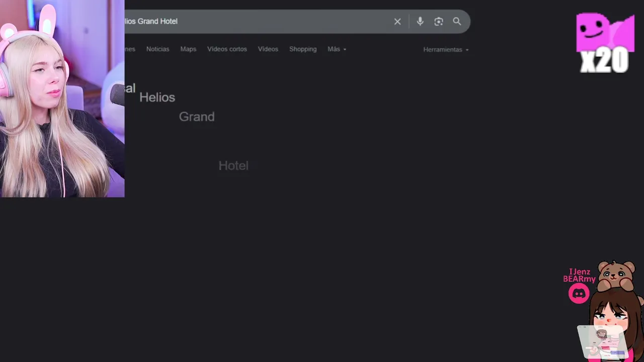Click the bear mascot avatar
The image size is (644, 362).
pyautogui.click(x=617, y=276)
